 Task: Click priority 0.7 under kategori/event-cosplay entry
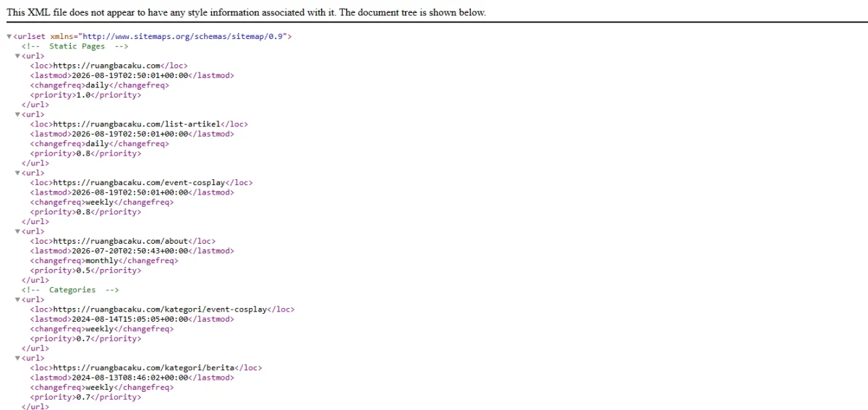click(x=85, y=338)
